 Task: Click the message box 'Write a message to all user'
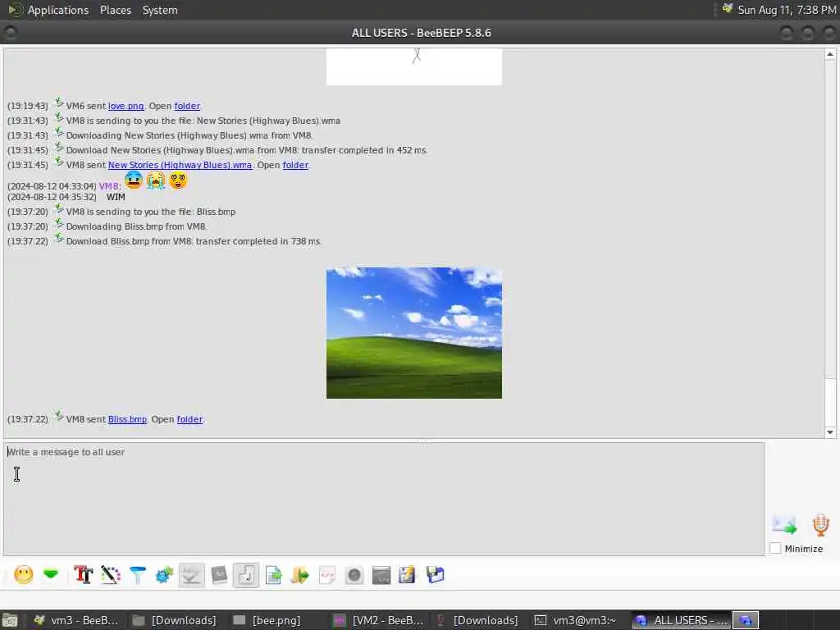coord(384,499)
